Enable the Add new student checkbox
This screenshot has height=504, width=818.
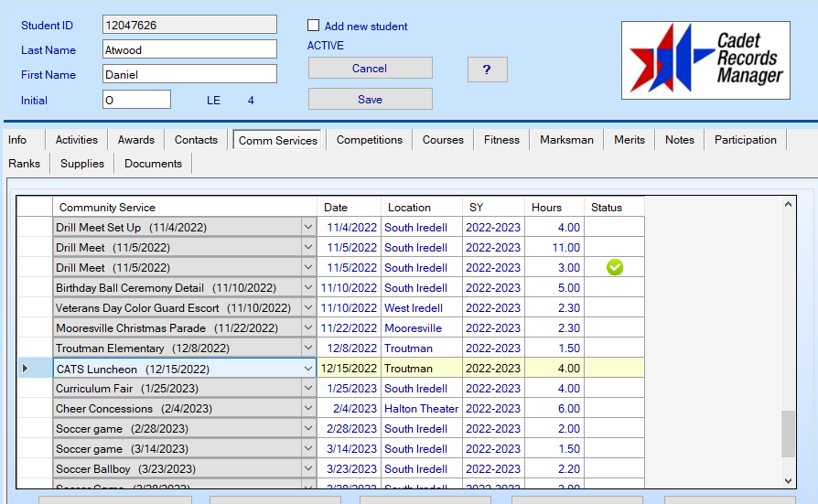314,27
